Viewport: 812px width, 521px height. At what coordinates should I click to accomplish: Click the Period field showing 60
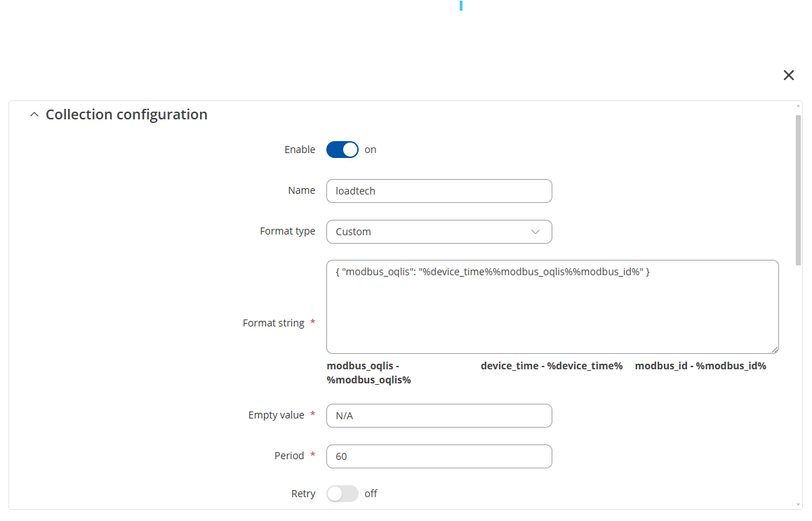[x=439, y=456]
